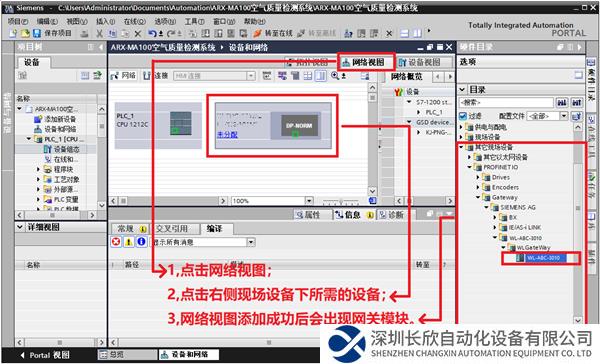The height and width of the screenshot is (364, 600).
Task: Expand the 供电与配电 catalog folder
Action: [461, 127]
